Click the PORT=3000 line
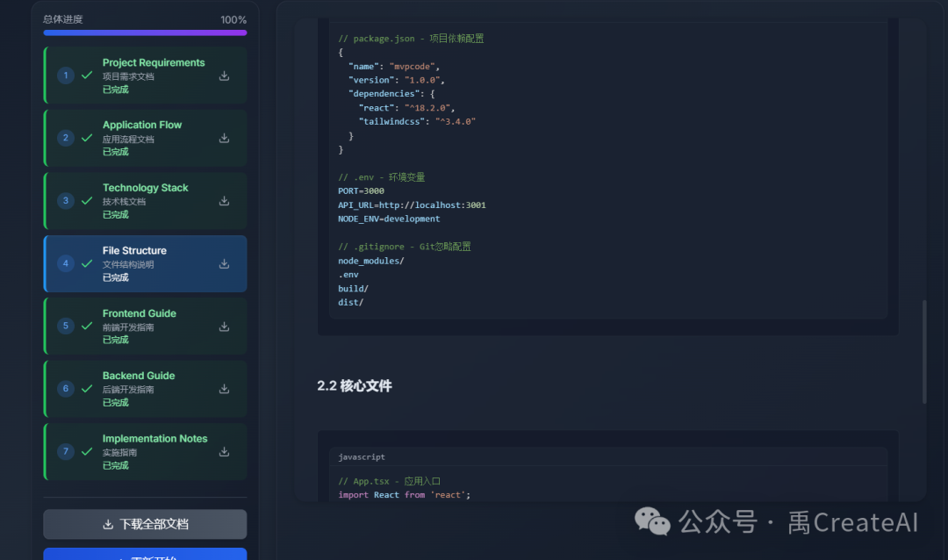Screen dimensions: 948x560 [361, 191]
